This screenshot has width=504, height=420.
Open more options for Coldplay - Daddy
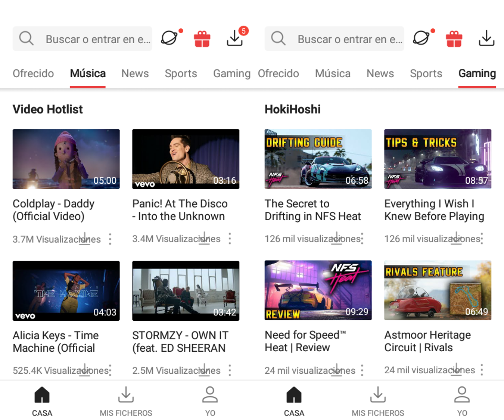110,239
